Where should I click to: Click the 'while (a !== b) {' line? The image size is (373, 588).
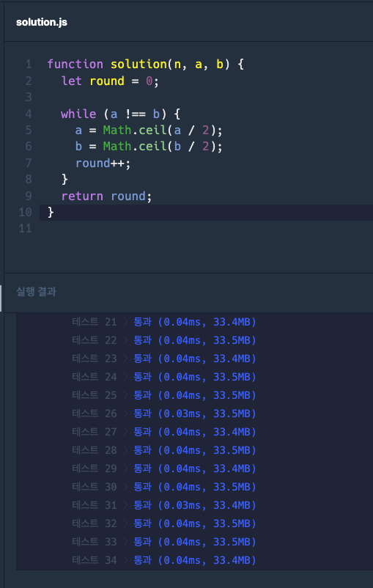120,114
